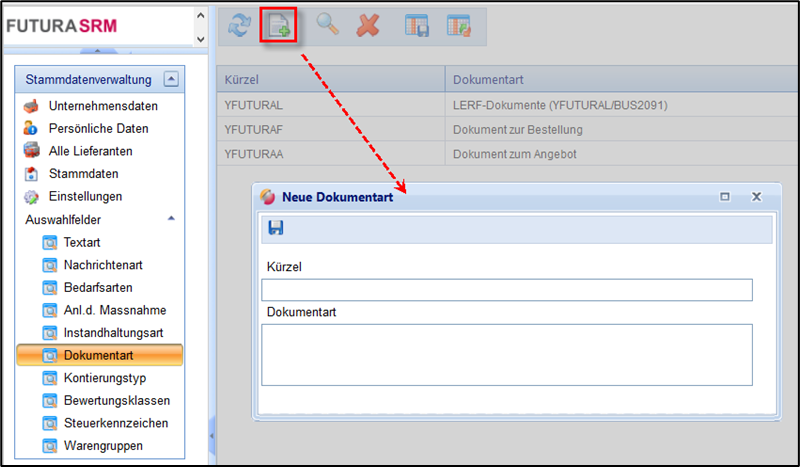Click the save table layout icon
This screenshot has width=800, height=467.
pyautogui.click(x=417, y=26)
